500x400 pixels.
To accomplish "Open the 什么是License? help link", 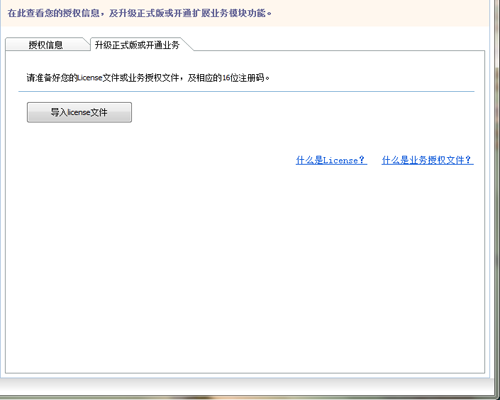I will [x=331, y=160].
